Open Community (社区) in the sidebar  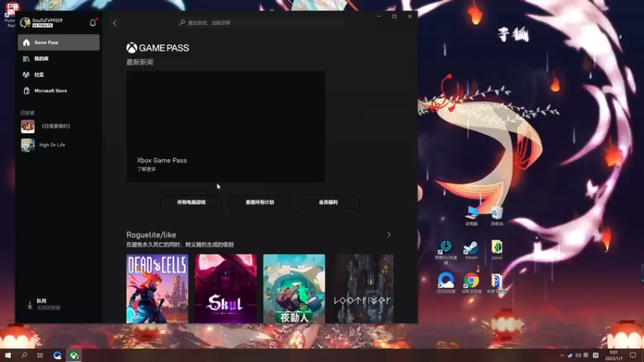click(59, 75)
